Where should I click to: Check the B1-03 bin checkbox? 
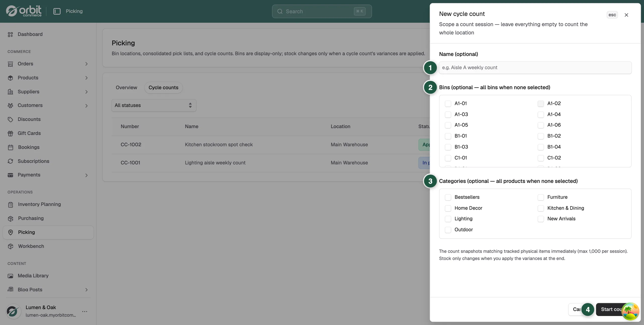[448, 147]
